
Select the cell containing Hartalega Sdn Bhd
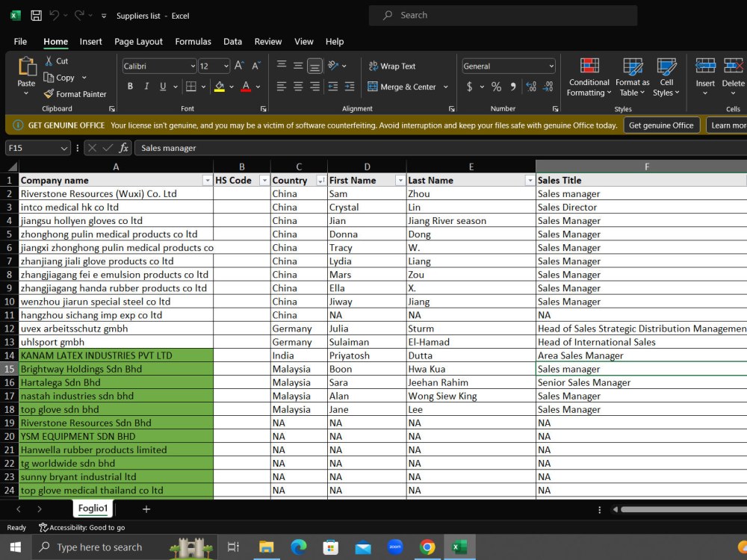point(116,382)
